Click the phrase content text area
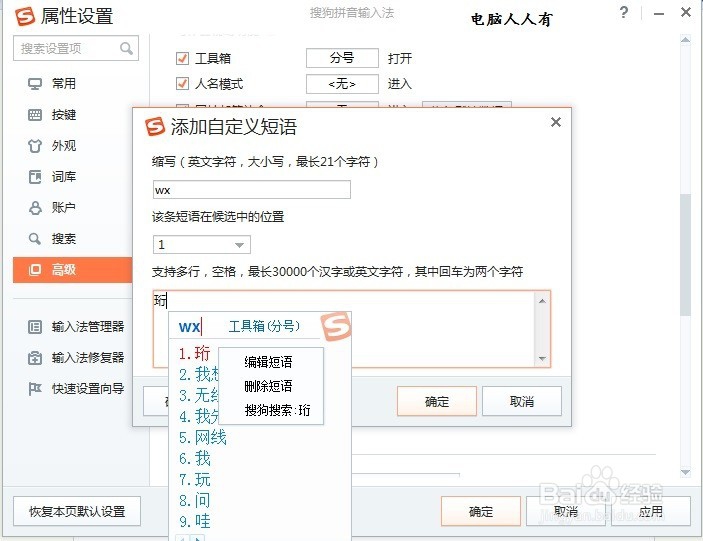703x541 pixels. coord(350,329)
